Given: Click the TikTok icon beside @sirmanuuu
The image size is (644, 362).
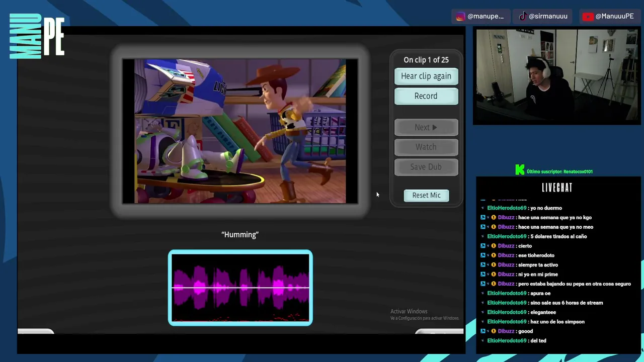Looking at the screenshot, I should tap(523, 17).
